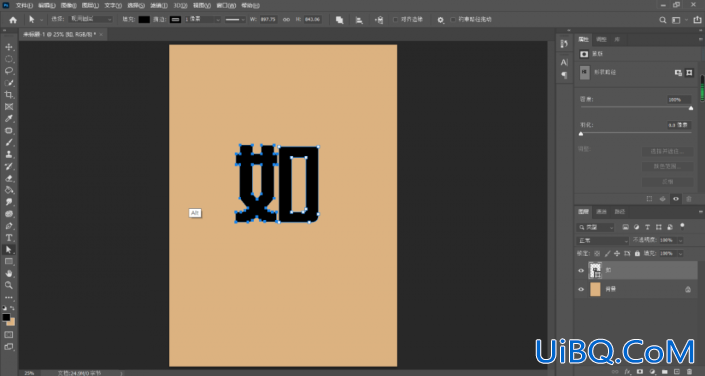Open tool preset picker arrow
The width and height of the screenshot is (705, 376).
pyautogui.click(x=41, y=20)
